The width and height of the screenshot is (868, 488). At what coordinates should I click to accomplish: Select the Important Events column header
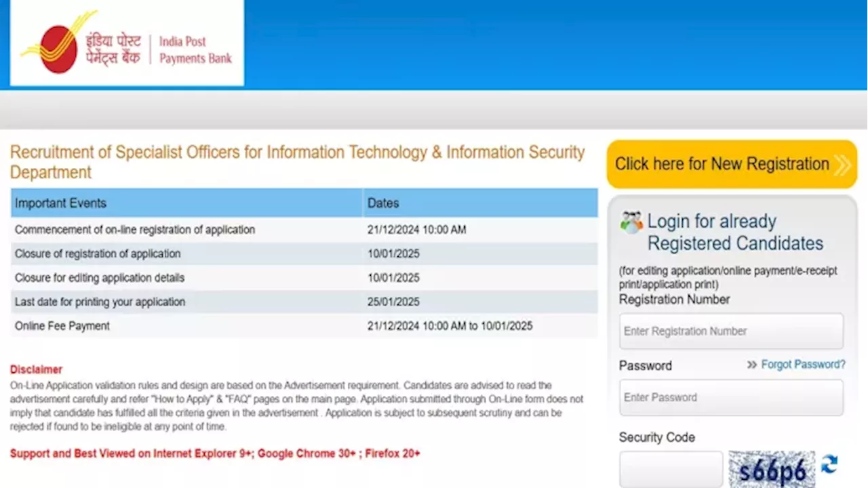[x=186, y=203]
